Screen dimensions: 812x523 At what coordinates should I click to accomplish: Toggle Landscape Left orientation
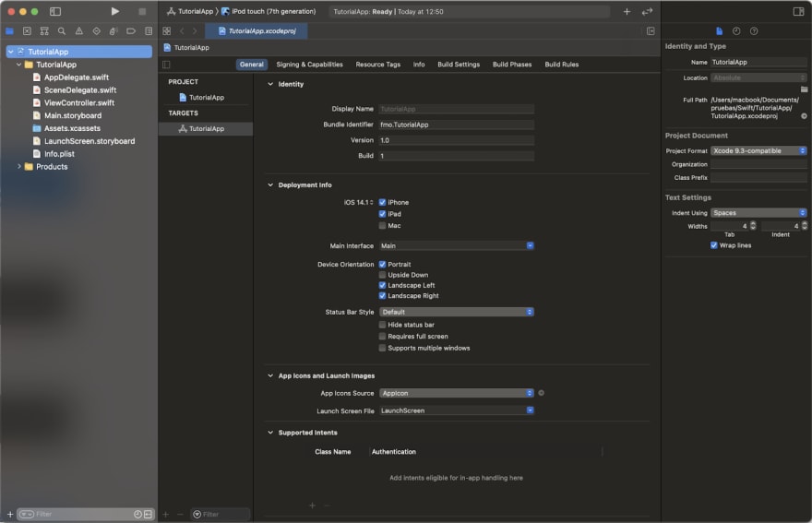click(x=382, y=285)
